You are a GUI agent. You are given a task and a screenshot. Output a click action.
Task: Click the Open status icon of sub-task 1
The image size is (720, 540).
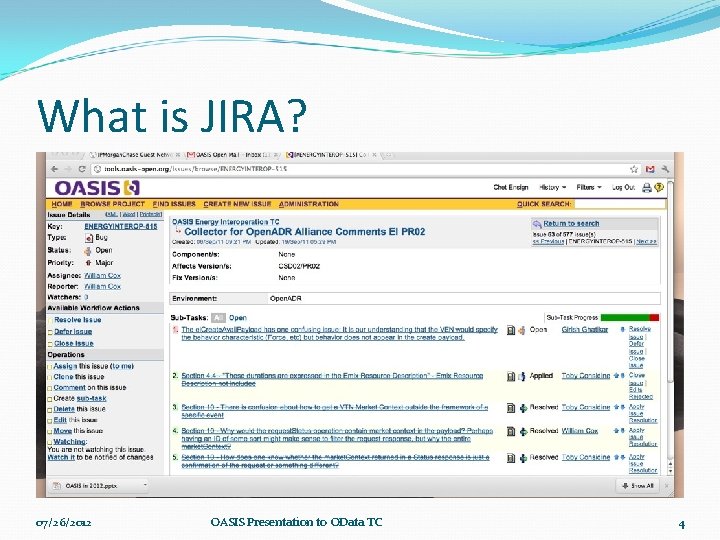(523, 330)
